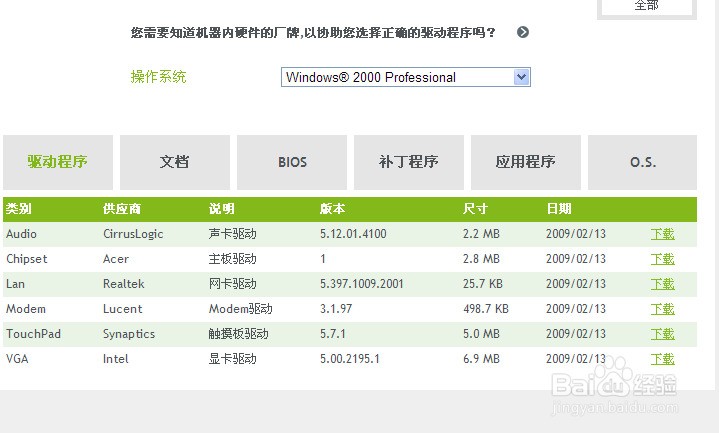Click the 类别 column header
This screenshot has width=719, height=433.
[18, 209]
